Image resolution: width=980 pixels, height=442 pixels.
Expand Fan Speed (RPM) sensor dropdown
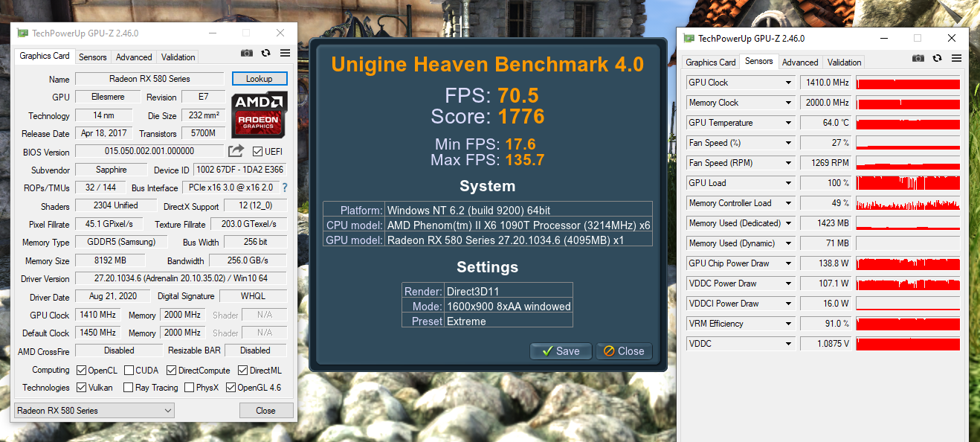tap(788, 163)
